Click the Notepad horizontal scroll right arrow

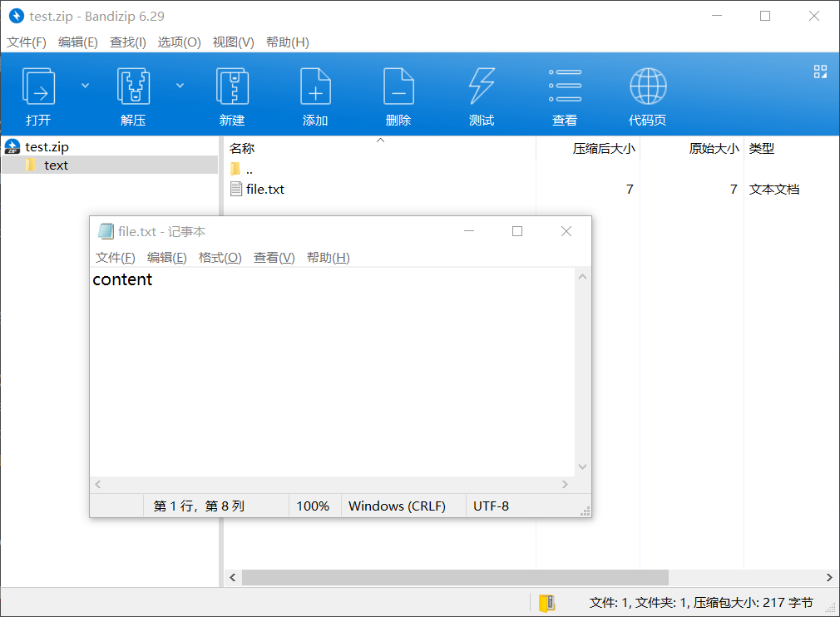click(565, 485)
